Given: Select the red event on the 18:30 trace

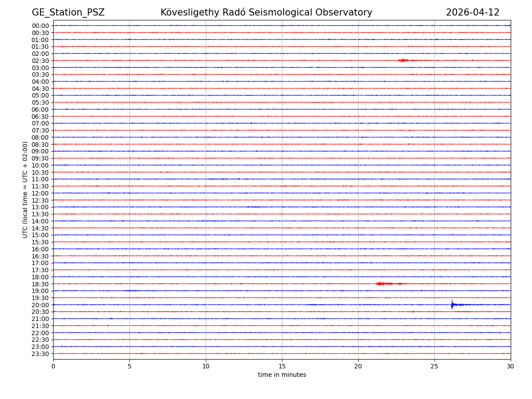Looking at the screenshot, I should (384, 284).
